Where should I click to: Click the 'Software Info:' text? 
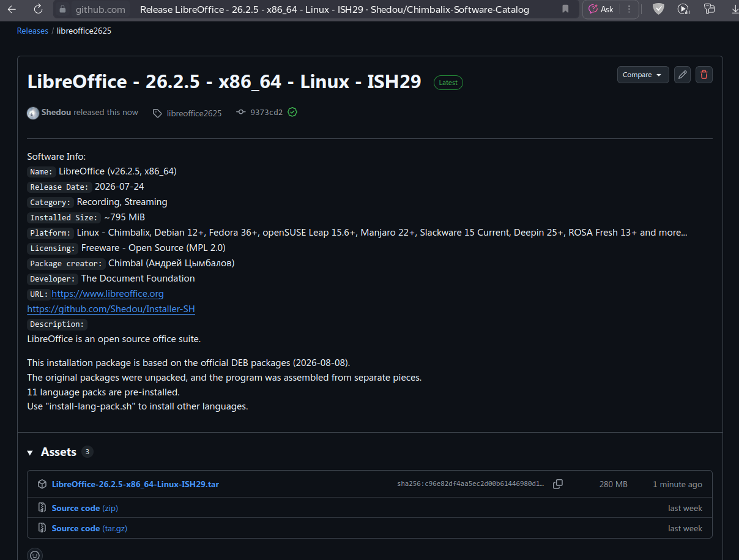[57, 157]
